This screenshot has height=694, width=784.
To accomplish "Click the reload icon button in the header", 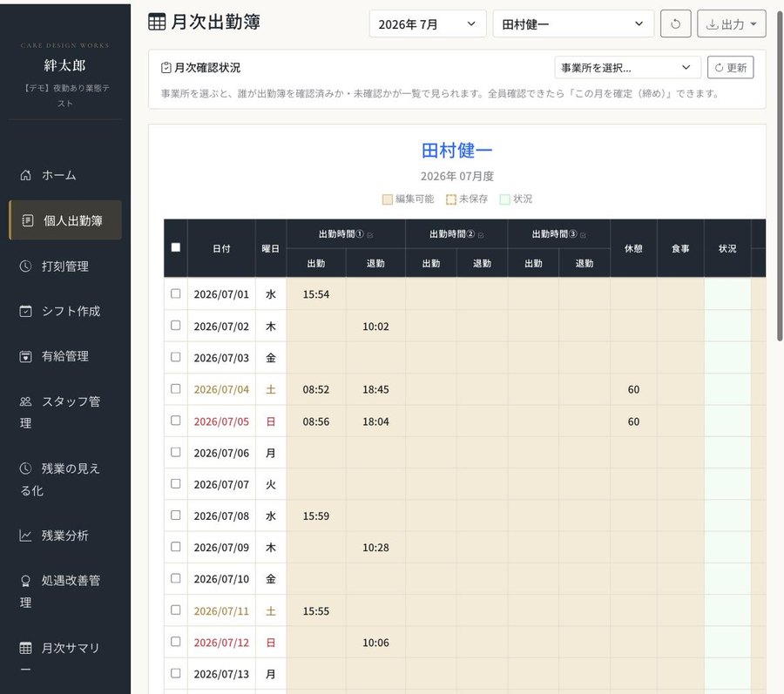I will [x=675, y=24].
